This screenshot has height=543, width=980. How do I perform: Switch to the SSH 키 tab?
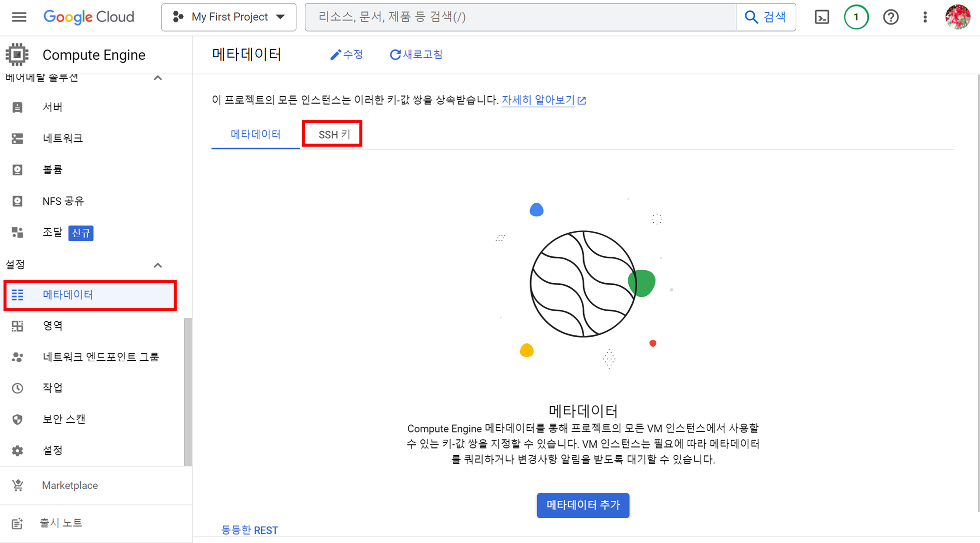[334, 134]
